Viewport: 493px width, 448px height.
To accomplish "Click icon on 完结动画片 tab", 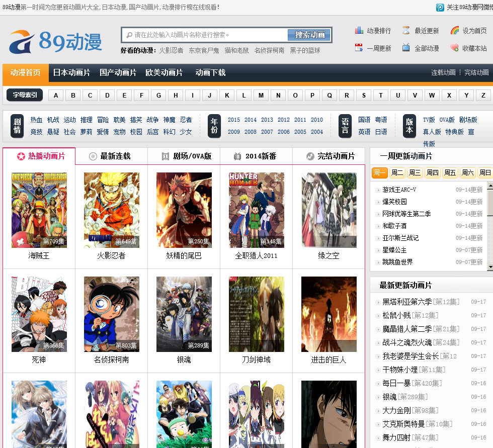I will coord(310,156).
